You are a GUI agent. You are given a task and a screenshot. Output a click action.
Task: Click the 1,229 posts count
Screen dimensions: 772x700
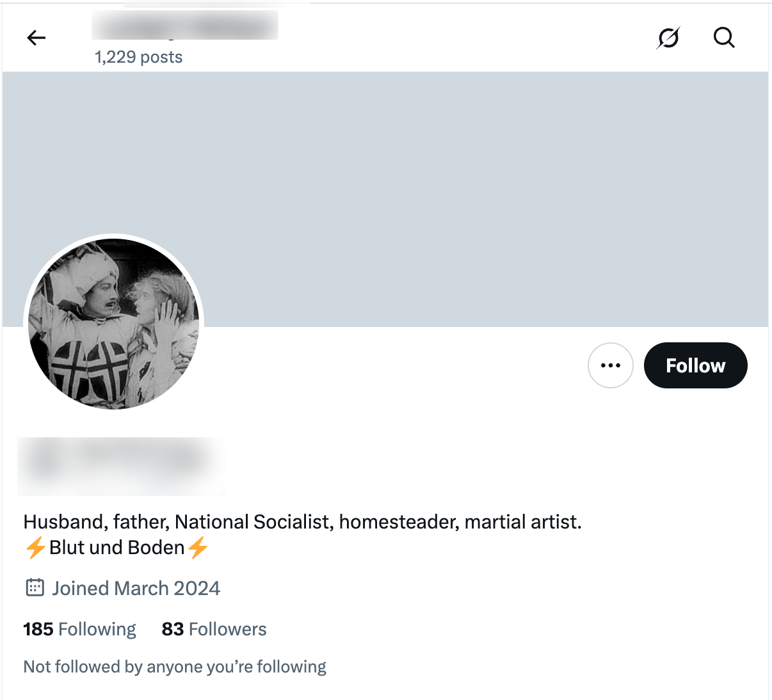pyautogui.click(x=139, y=58)
